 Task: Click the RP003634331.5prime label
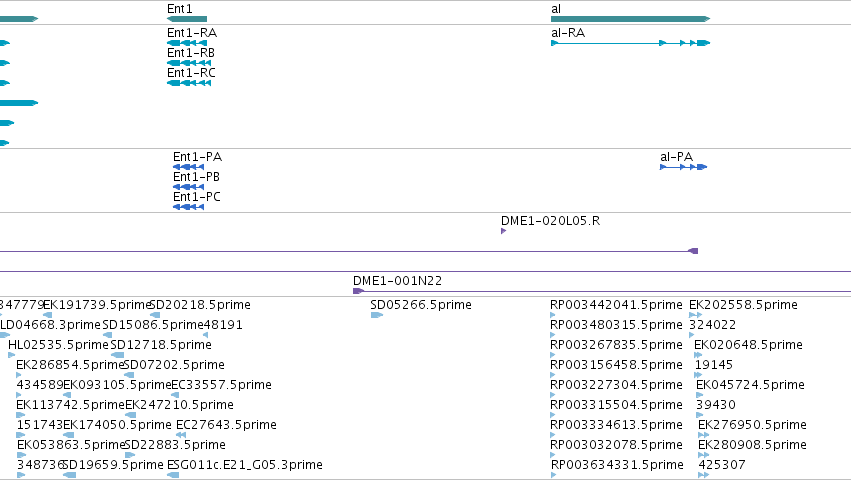617,465
